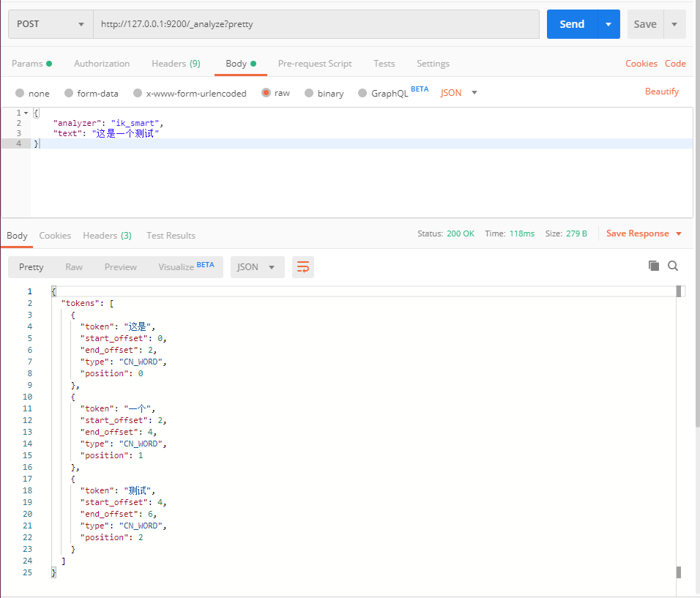Open the Cookies manager
This screenshot has width=700, height=598.
coord(641,64)
